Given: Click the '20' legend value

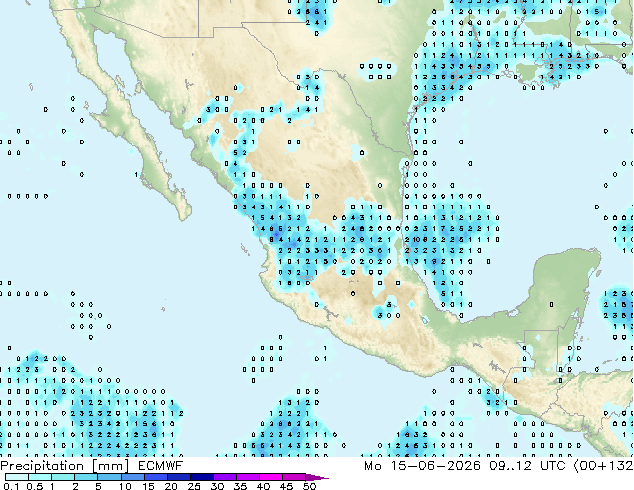Looking at the screenshot, I should tap(171, 486).
